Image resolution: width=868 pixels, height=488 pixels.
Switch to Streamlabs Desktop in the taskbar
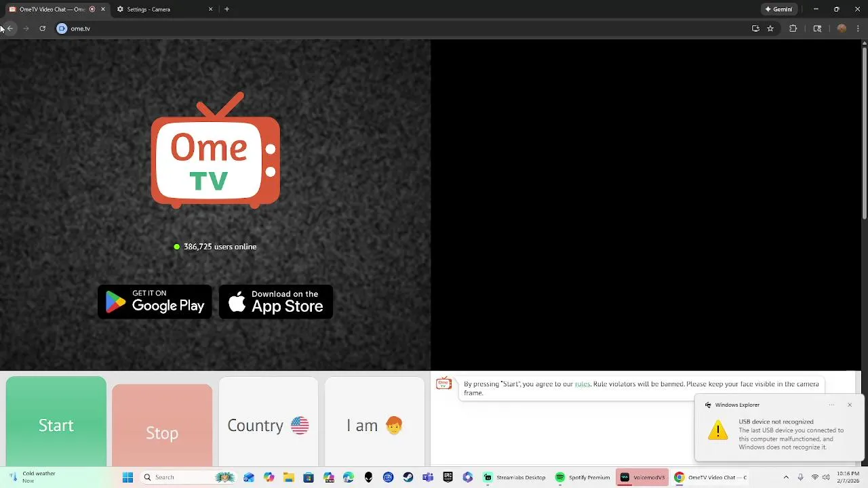[x=515, y=477]
